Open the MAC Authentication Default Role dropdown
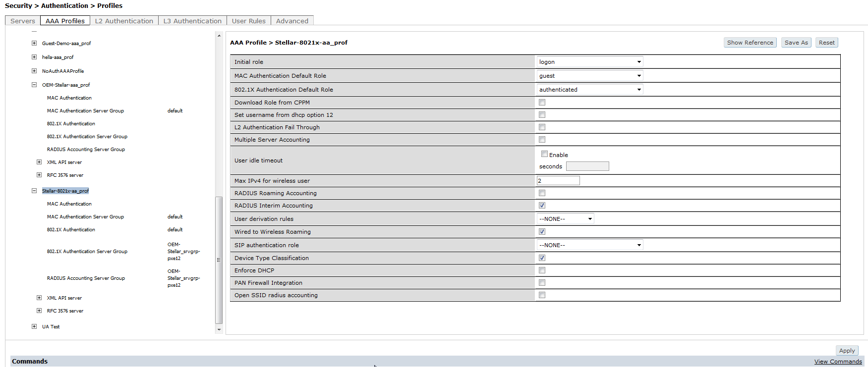 (589, 76)
